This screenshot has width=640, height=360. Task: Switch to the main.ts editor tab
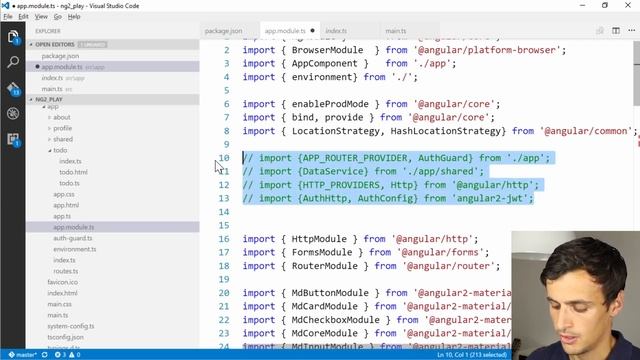pyautogui.click(x=410, y=31)
